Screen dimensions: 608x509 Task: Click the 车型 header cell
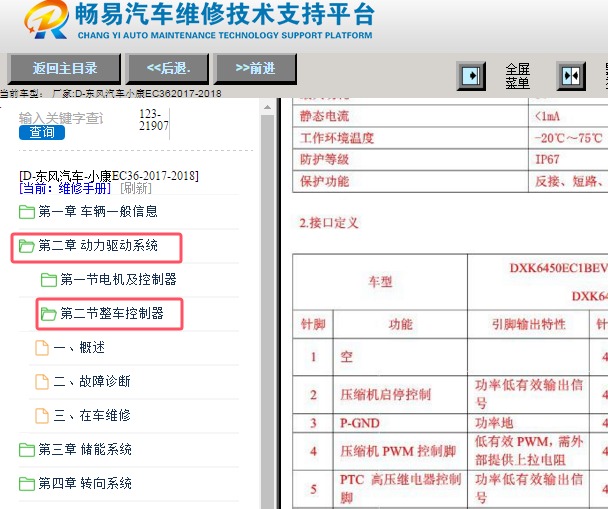point(380,282)
